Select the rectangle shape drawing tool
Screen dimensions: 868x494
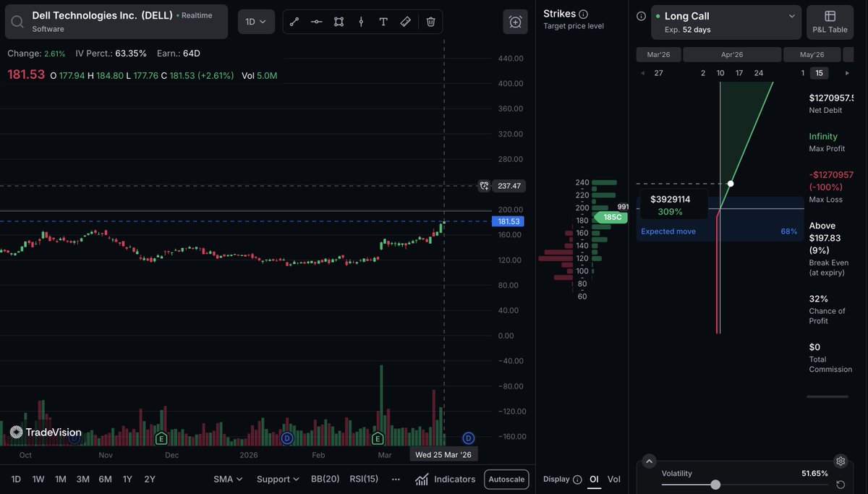[x=339, y=22]
